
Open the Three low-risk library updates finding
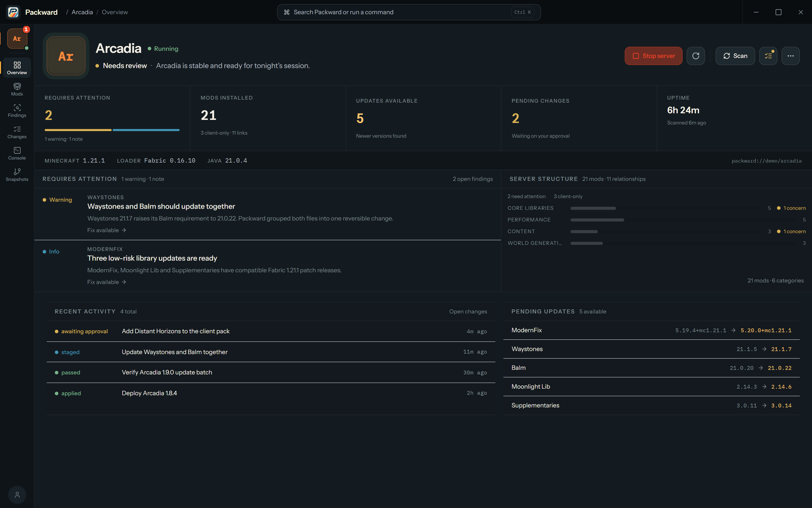267,266
